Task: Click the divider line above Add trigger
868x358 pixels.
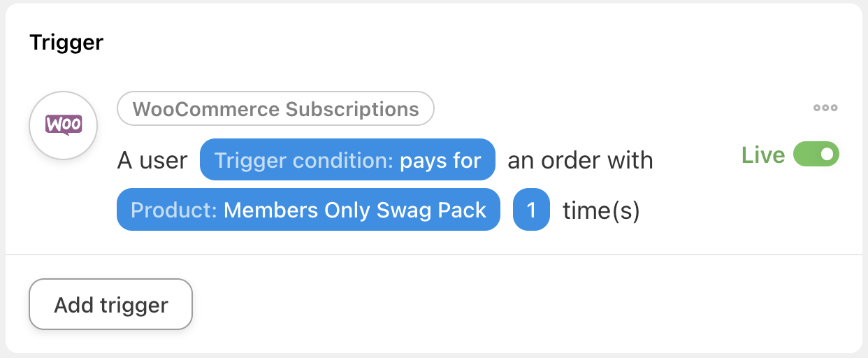Action: pos(433,255)
